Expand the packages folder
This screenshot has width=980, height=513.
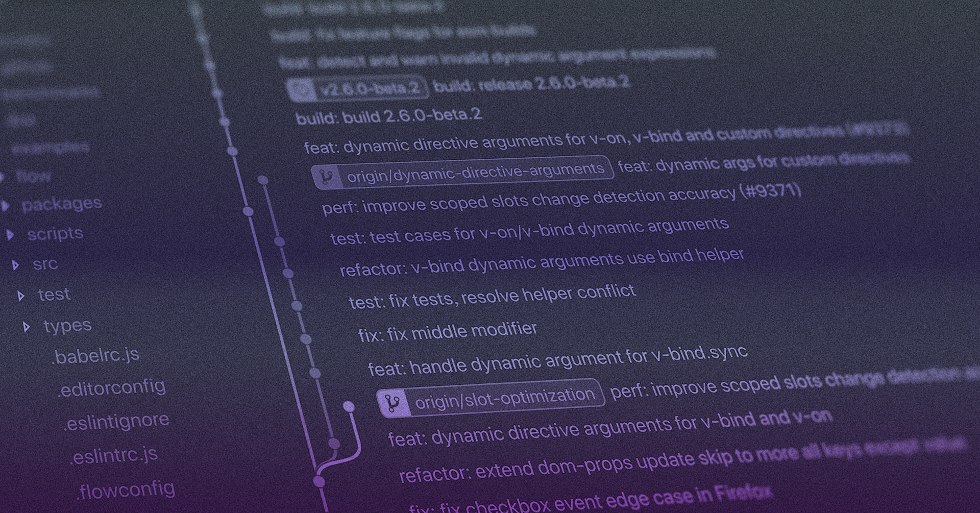tap(6, 206)
